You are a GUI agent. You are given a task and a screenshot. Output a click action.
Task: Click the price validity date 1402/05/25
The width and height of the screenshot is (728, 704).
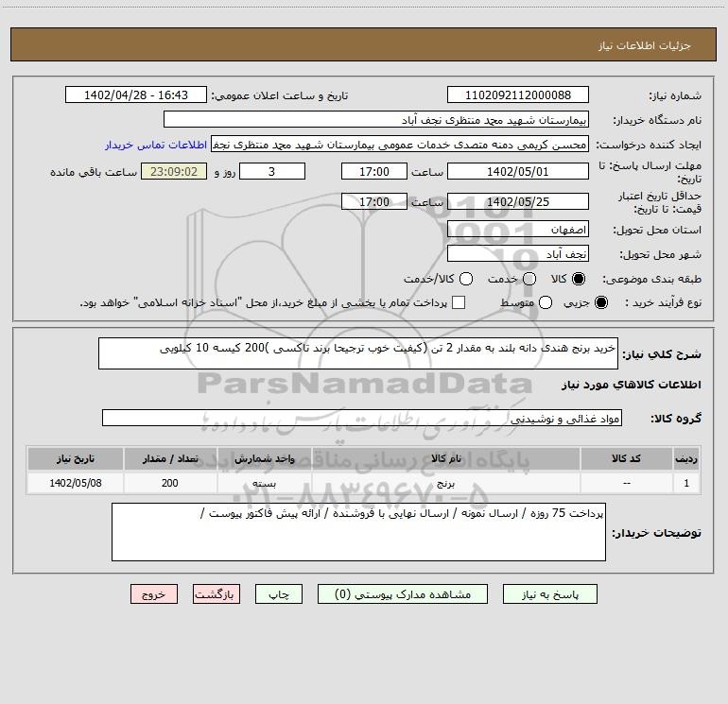(x=518, y=201)
